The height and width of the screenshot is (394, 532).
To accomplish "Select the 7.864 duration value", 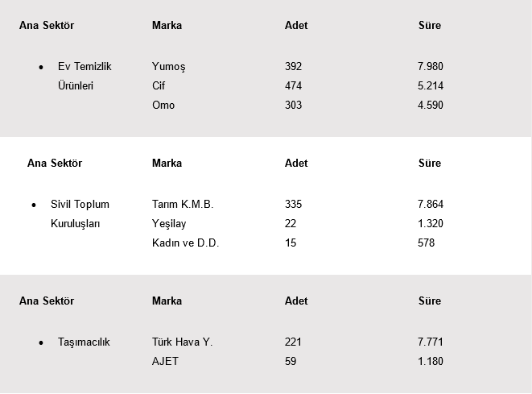I will coord(431,205).
